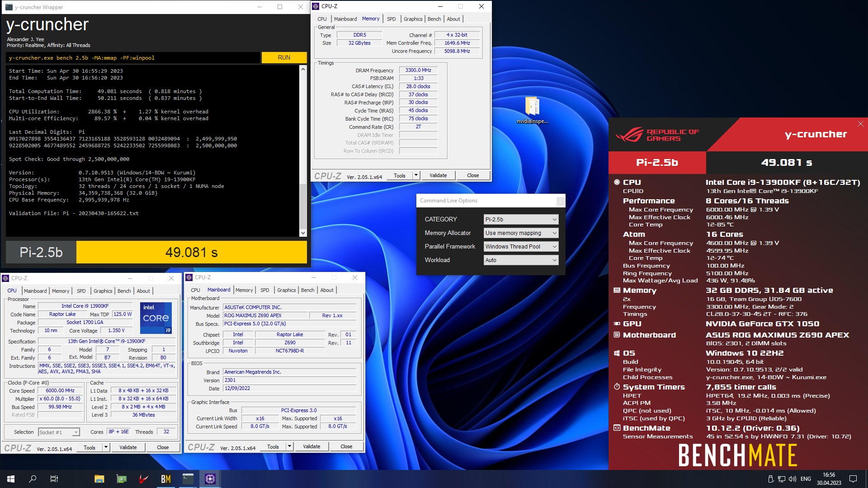Viewport: 868px width, 488px height.
Task: Click the Model field ROG MAXIMUS Z690 APEX
Action: click(x=265, y=315)
